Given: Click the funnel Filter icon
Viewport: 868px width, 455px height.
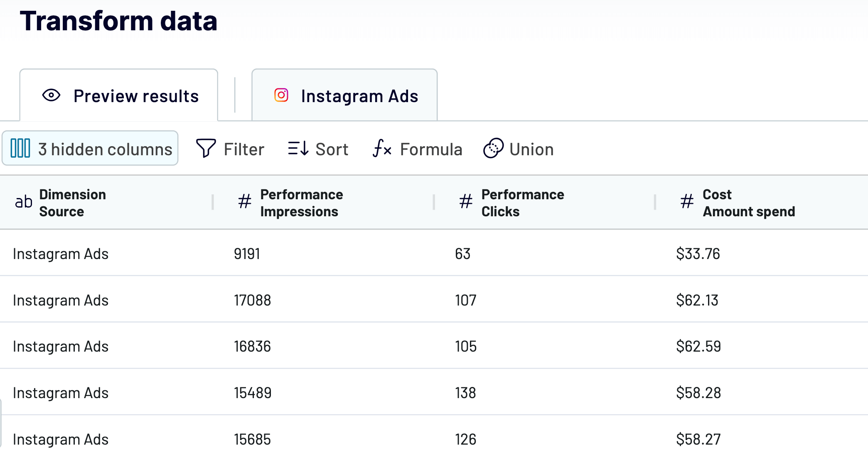Looking at the screenshot, I should [206, 148].
